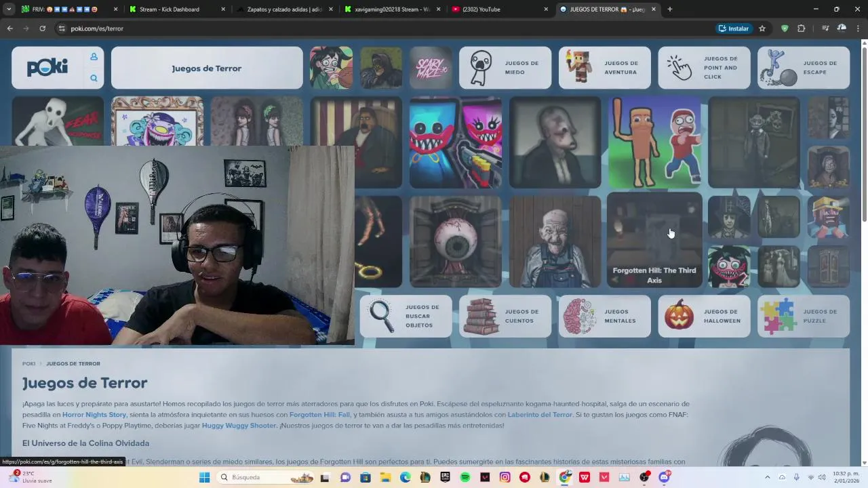Open the Juegos de Miedo category
868x488 pixels.
[x=505, y=68]
